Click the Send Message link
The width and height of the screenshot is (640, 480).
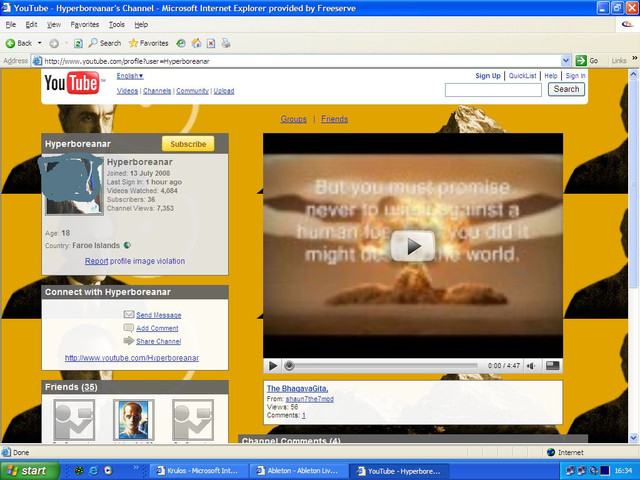point(159,315)
